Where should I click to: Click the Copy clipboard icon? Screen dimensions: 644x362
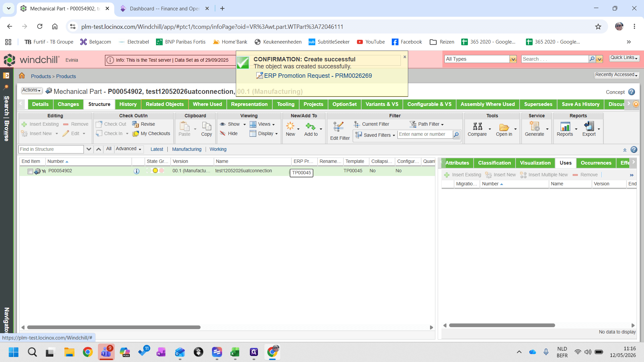tap(207, 126)
